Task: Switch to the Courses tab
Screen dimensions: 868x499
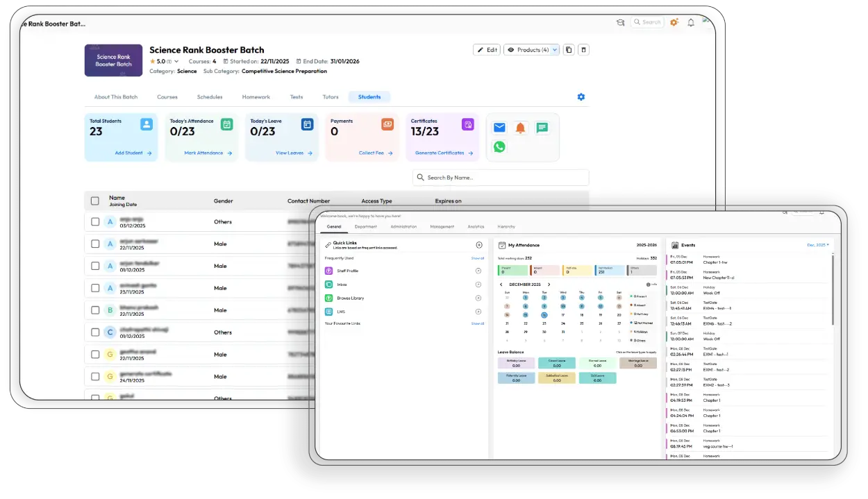Action: [167, 96]
